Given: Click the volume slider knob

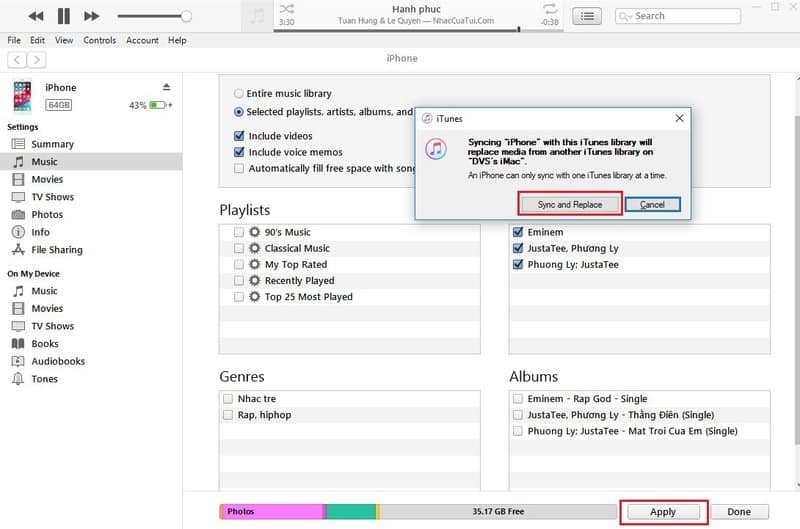Looking at the screenshot, I should pyautogui.click(x=186, y=16).
